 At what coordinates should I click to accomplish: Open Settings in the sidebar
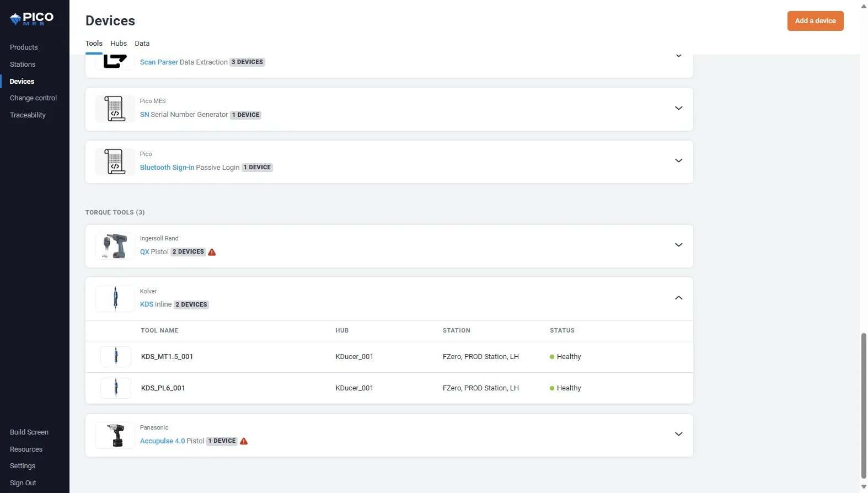pos(23,466)
